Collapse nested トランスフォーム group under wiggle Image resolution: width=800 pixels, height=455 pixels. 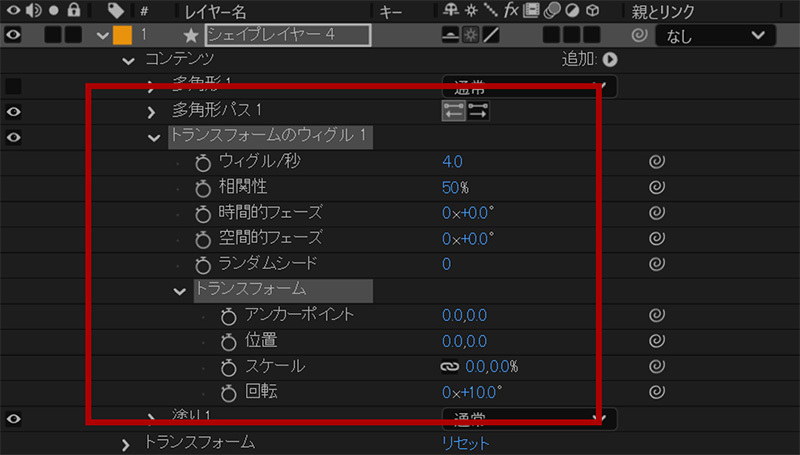pyautogui.click(x=180, y=291)
